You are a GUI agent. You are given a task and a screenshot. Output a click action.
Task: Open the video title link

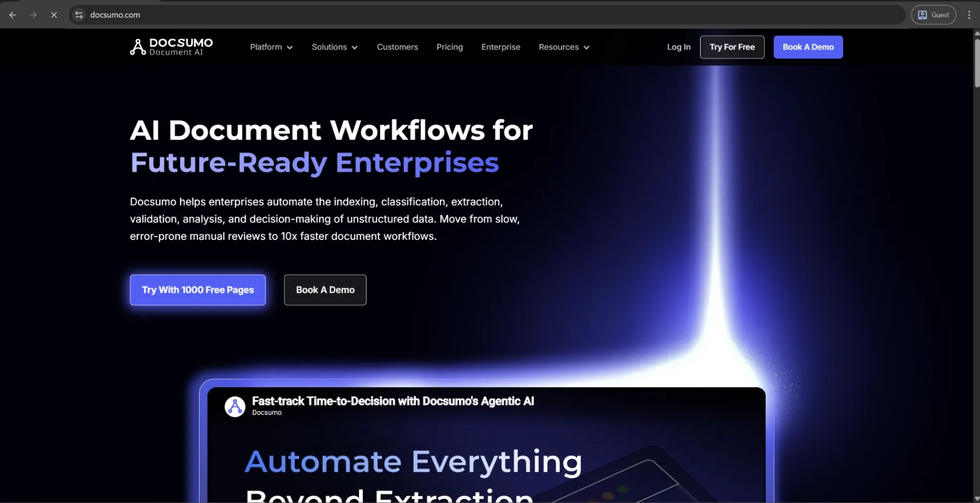click(393, 401)
